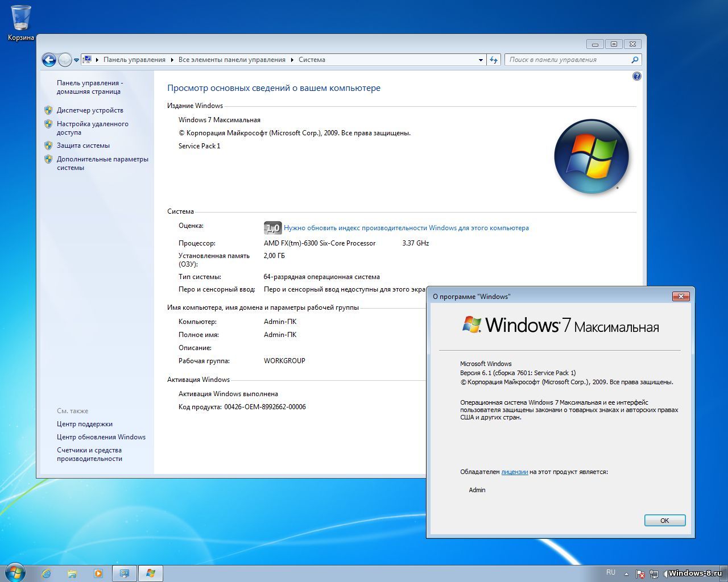This screenshot has height=582, width=728.
Task: Click the refresh button in address bar
Action: pyautogui.click(x=493, y=60)
